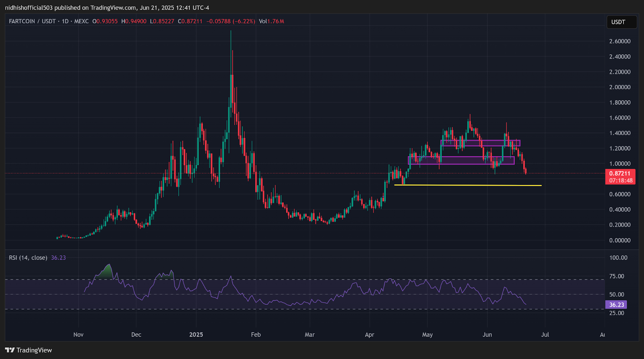Click the red 0.87211 current price tag
Viewport: 644px width, 359px height.
pos(620,174)
